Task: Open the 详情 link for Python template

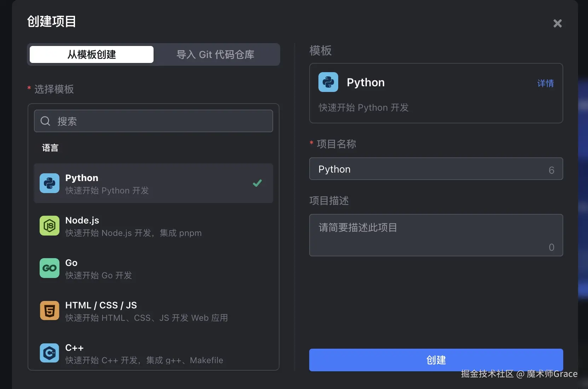Action: point(545,83)
